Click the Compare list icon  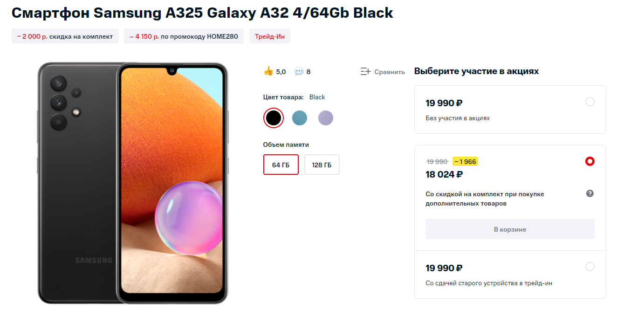pyautogui.click(x=365, y=72)
